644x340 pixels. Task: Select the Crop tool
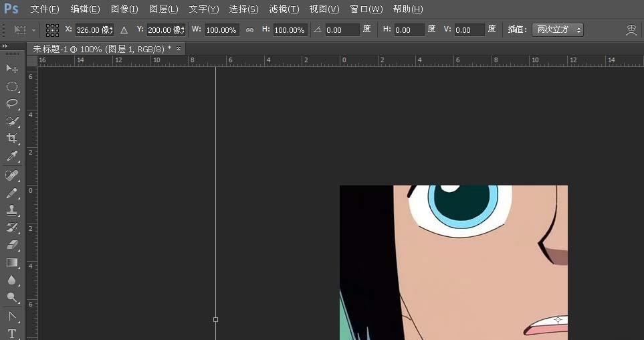tap(12, 138)
